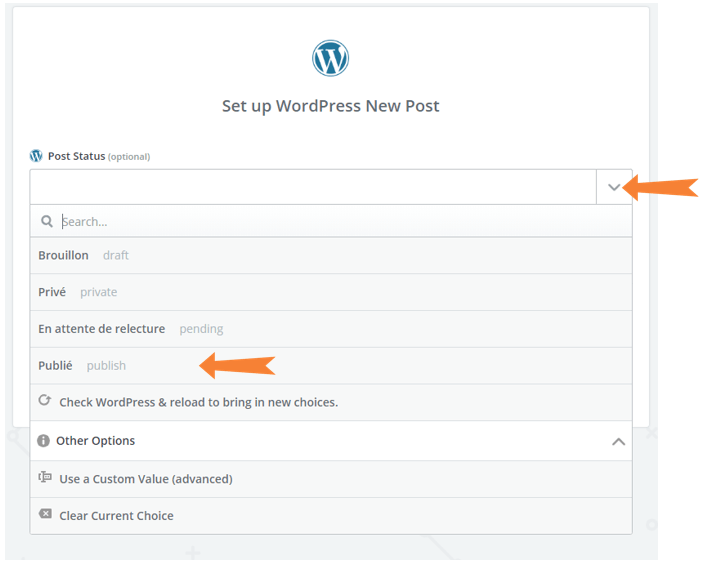701x566 pixels.
Task: Click the reload icon for new choices
Action: [44, 400]
